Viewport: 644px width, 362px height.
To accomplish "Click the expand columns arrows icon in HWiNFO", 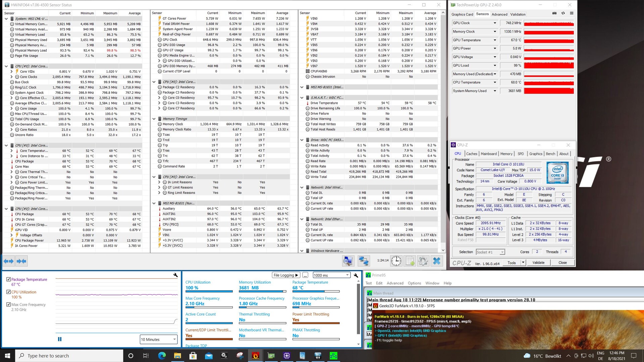I will click(x=9, y=261).
